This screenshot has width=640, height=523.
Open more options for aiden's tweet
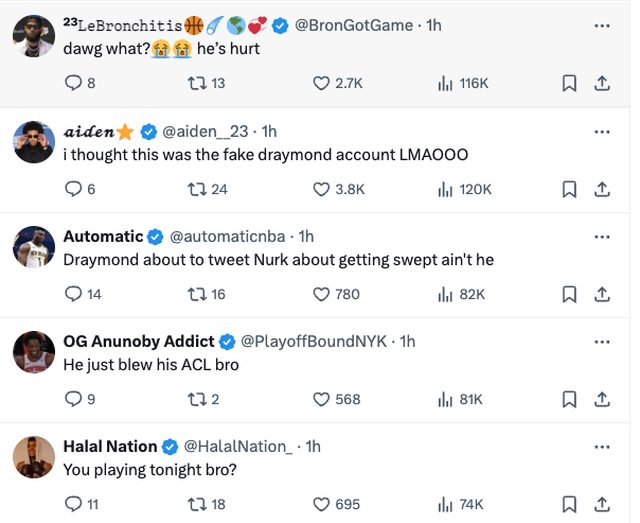[x=602, y=131]
